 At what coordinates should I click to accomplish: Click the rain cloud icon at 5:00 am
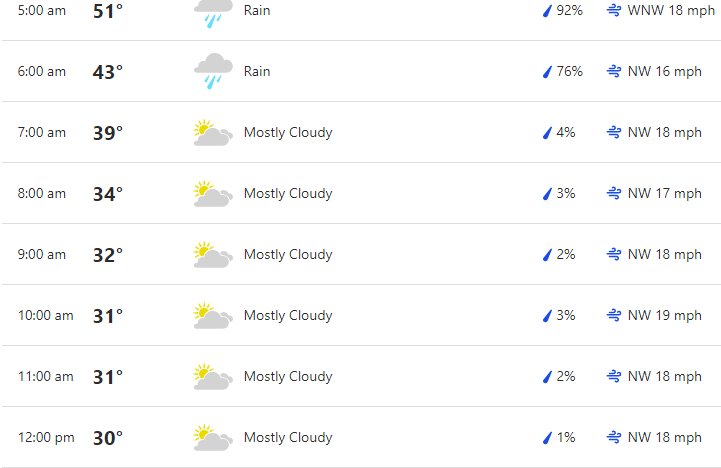click(x=213, y=11)
